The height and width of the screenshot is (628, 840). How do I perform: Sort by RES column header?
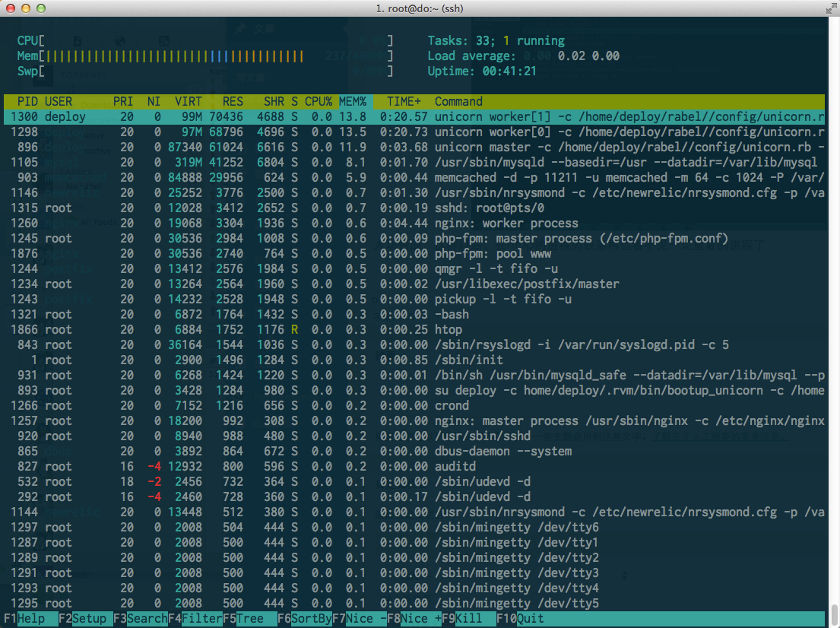[233, 101]
